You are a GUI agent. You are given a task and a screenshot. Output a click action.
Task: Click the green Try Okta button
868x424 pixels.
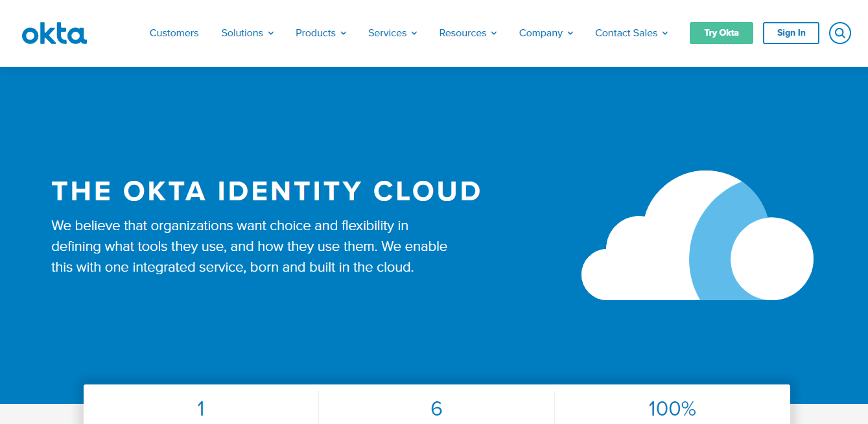pos(721,33)
